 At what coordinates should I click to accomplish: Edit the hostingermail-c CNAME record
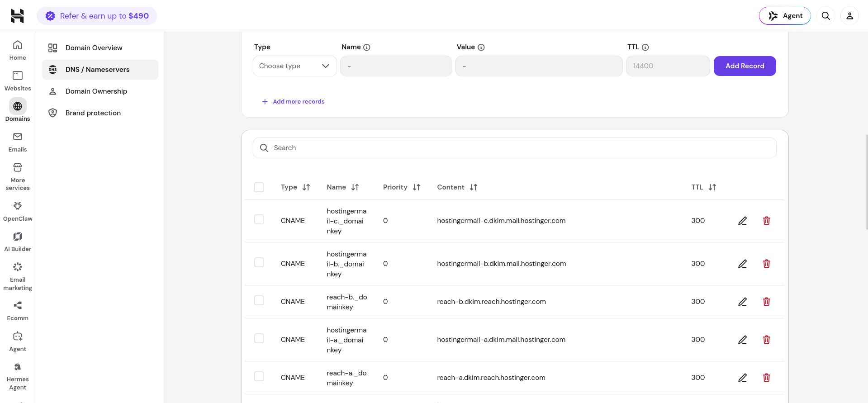tap(742, 221)
